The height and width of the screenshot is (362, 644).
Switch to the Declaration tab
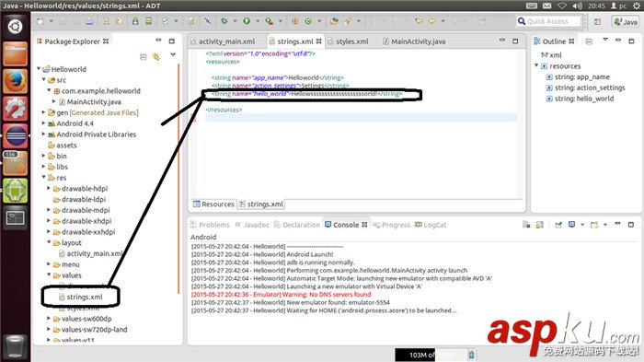296,225
